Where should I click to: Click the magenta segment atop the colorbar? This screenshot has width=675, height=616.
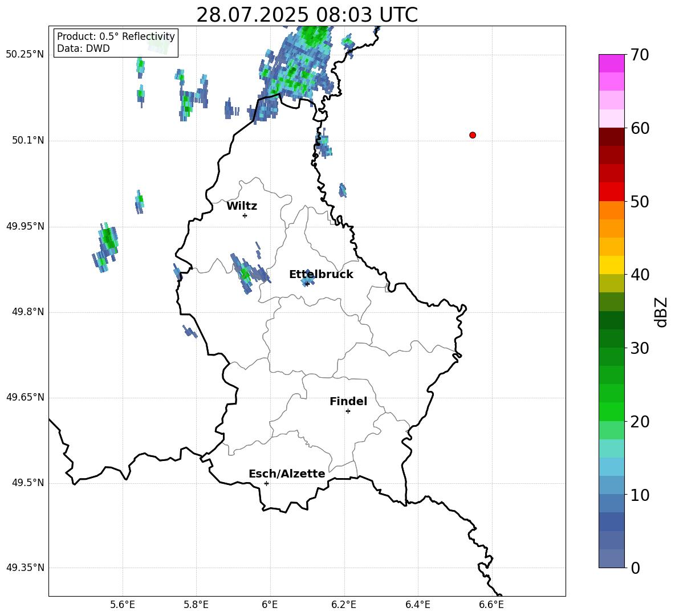pyautogui.click(x=612, y=63)
